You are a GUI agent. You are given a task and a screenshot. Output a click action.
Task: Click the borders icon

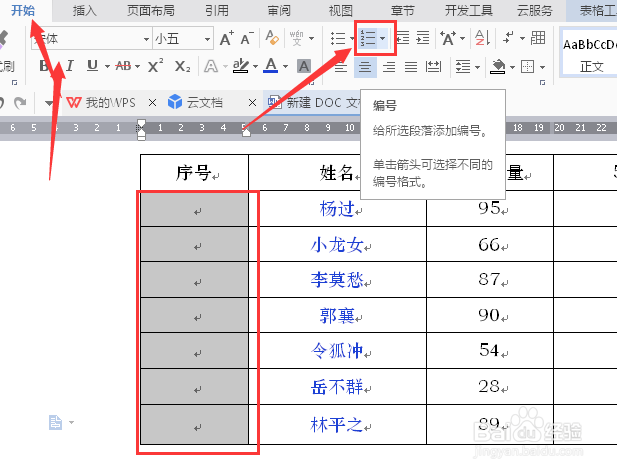coord(528,67)
